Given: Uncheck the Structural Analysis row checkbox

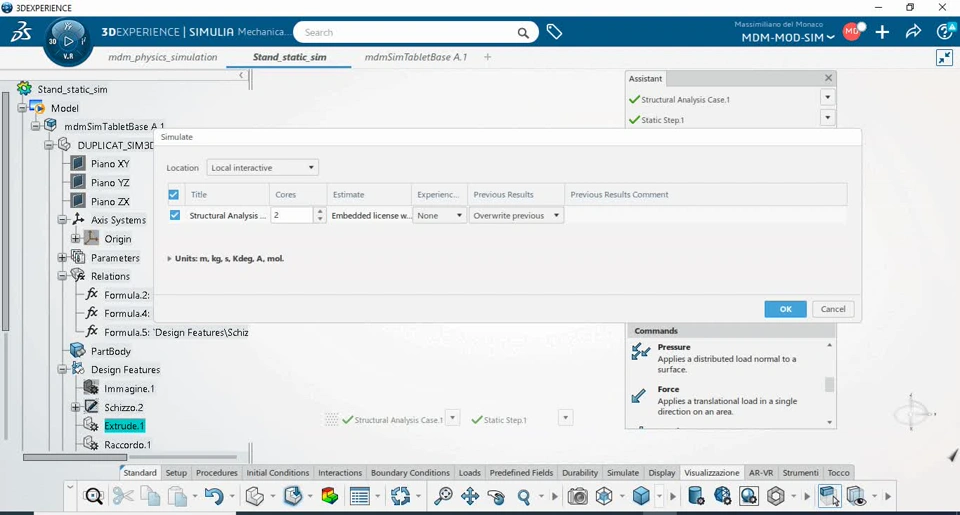Looking at the screenshot, I should 175,216.
